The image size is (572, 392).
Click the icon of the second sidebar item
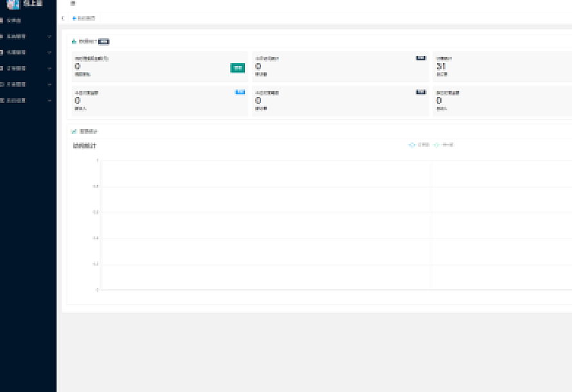coord(3,37)
